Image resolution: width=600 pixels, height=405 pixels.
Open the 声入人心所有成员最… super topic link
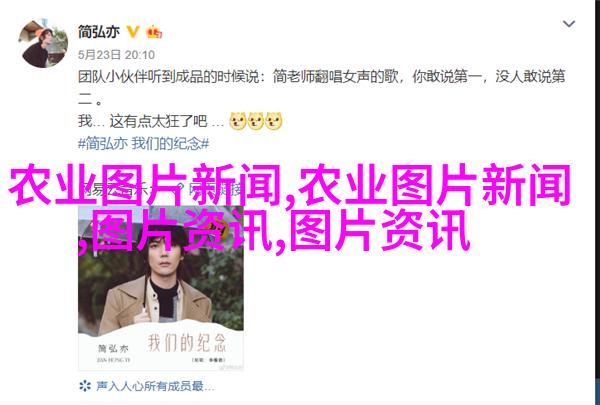pyautogui.click(x=155, y=386)
